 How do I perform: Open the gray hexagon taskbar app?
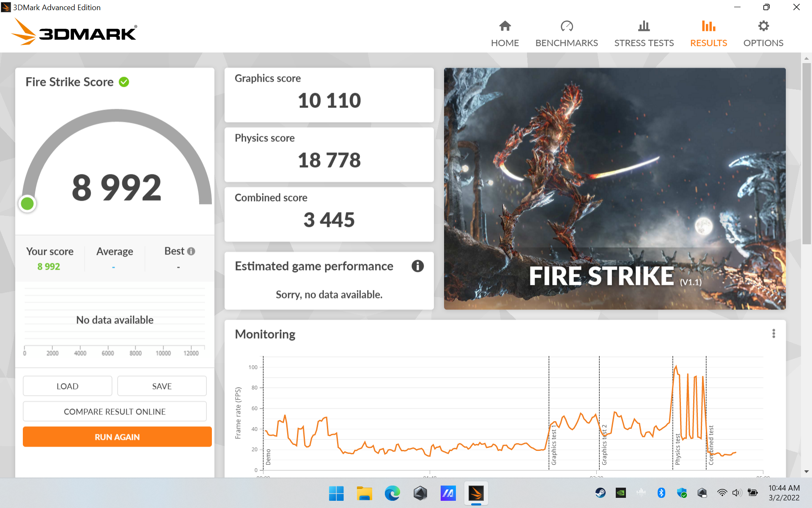tap(420, 493)
